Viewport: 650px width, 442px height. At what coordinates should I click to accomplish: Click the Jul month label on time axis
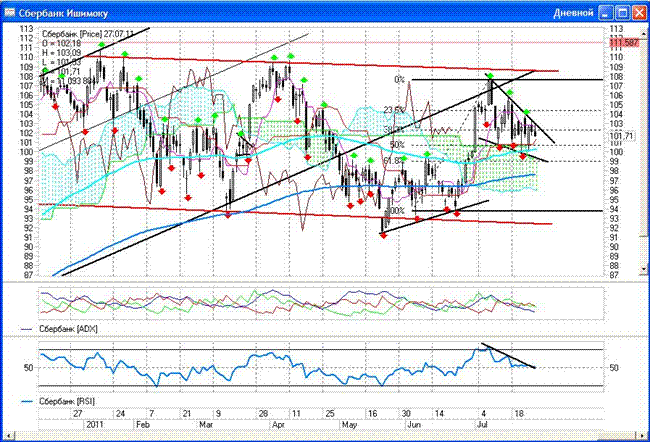[482, 425]
